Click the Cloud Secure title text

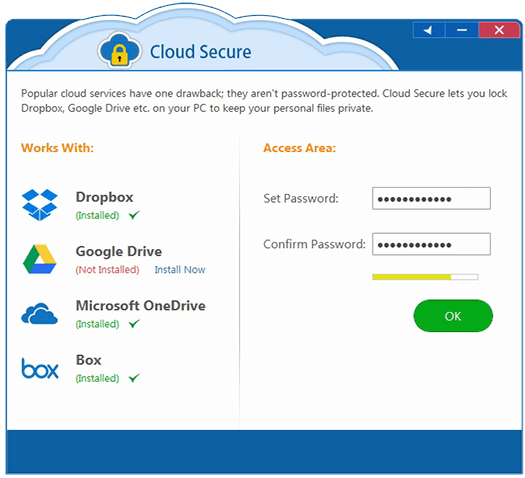(x=200, y=52)
